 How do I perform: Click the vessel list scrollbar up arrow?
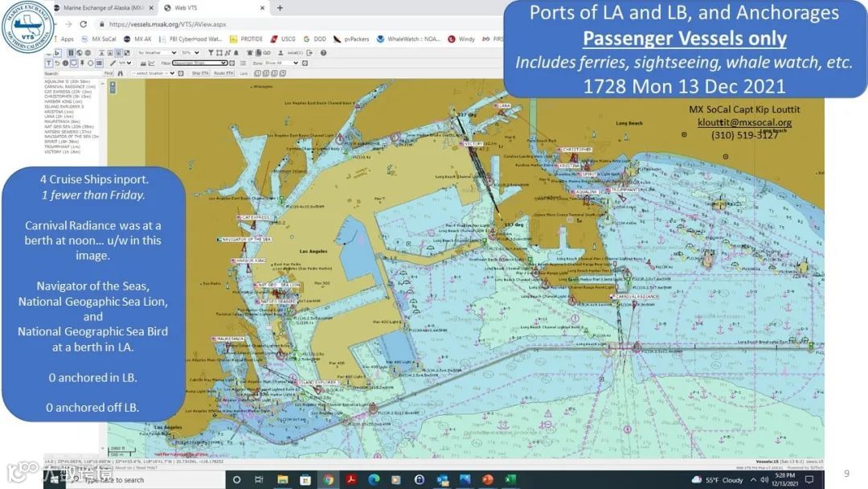(102, 83)
